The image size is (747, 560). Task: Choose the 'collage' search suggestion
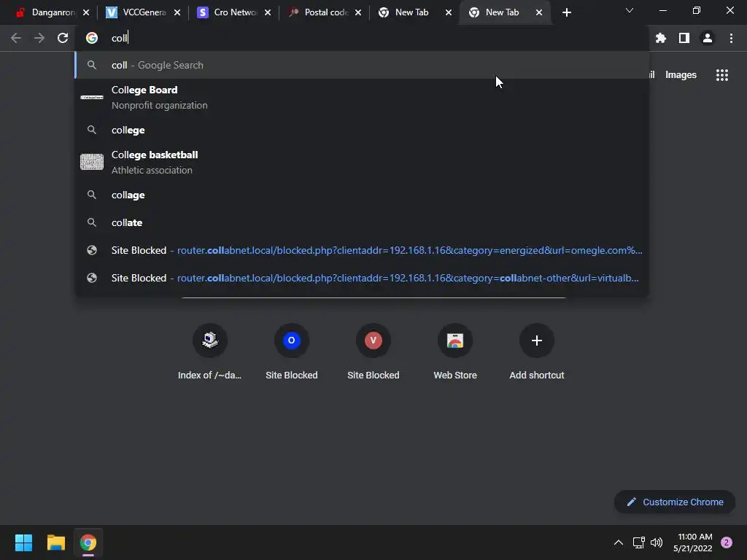(362, 195)
